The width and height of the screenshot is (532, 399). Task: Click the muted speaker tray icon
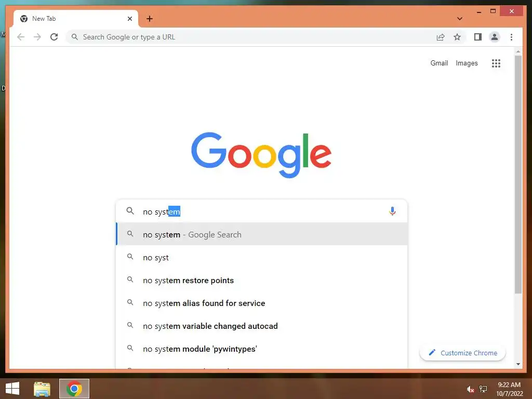pos(470,389)
